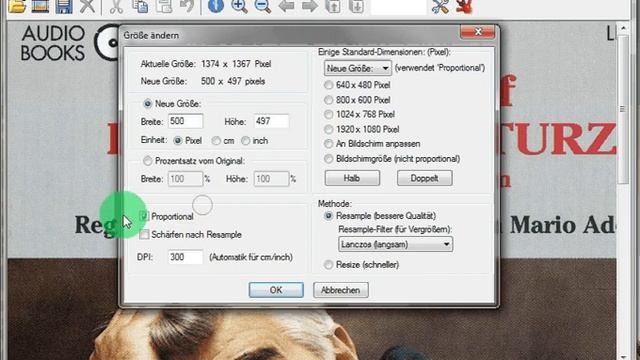Select 'Resample (bessere Qualität)' method
Viewport: 640px width, 360px height.
(328, 216)
